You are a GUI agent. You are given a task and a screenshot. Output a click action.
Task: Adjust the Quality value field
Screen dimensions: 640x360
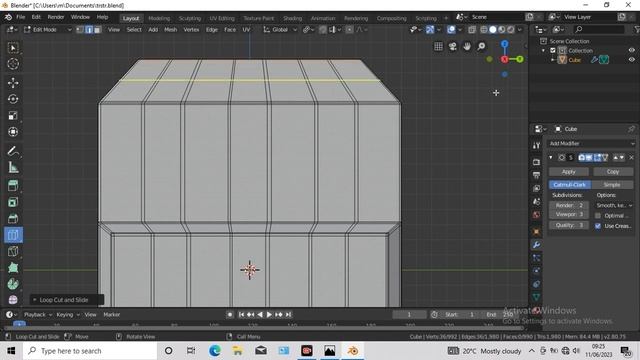[x=569, y=225]
